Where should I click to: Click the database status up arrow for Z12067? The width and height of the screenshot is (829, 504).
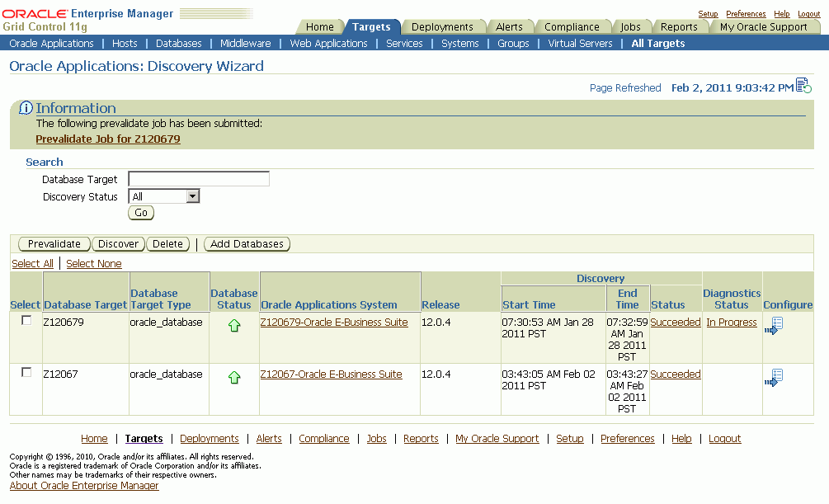(234, 378)
